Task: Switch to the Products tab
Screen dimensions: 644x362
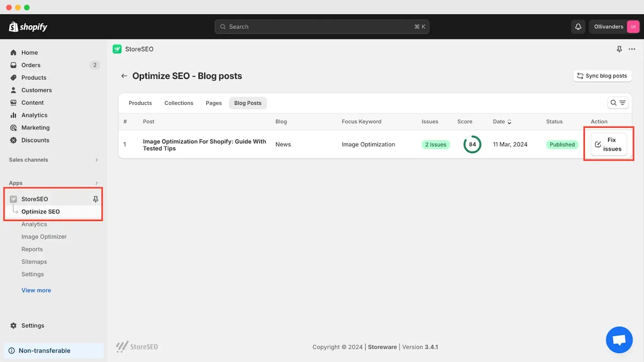Action: pos(140,103)
